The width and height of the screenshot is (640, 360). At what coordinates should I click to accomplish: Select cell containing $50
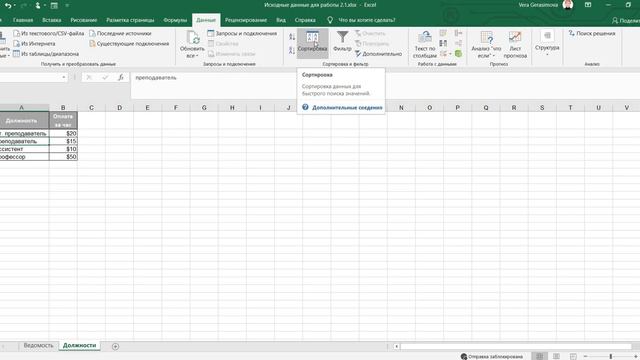point(63,157)
